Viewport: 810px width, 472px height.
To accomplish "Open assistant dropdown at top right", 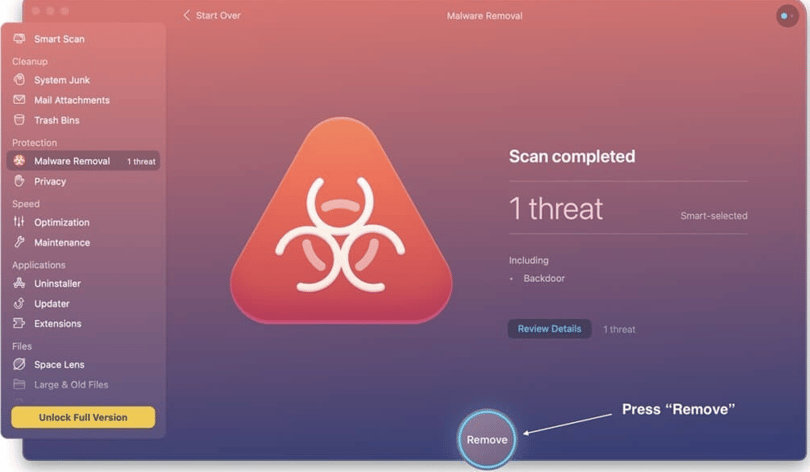I will (787, 16).
